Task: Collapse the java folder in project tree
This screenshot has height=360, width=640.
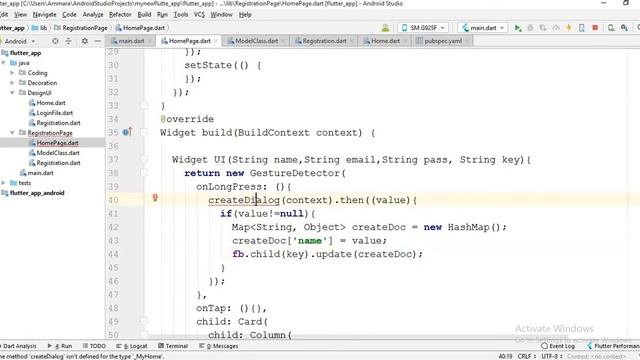Action: (4, 63)
